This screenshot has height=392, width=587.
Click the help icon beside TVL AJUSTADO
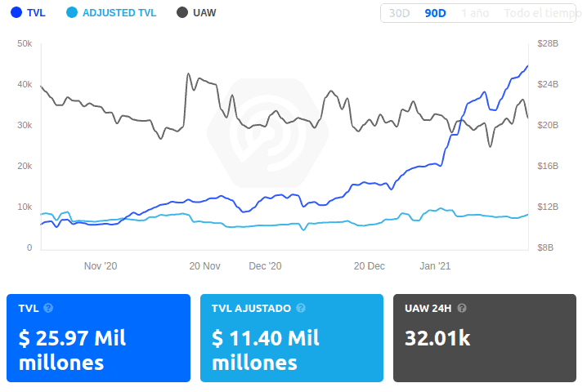tap(301, 308)
